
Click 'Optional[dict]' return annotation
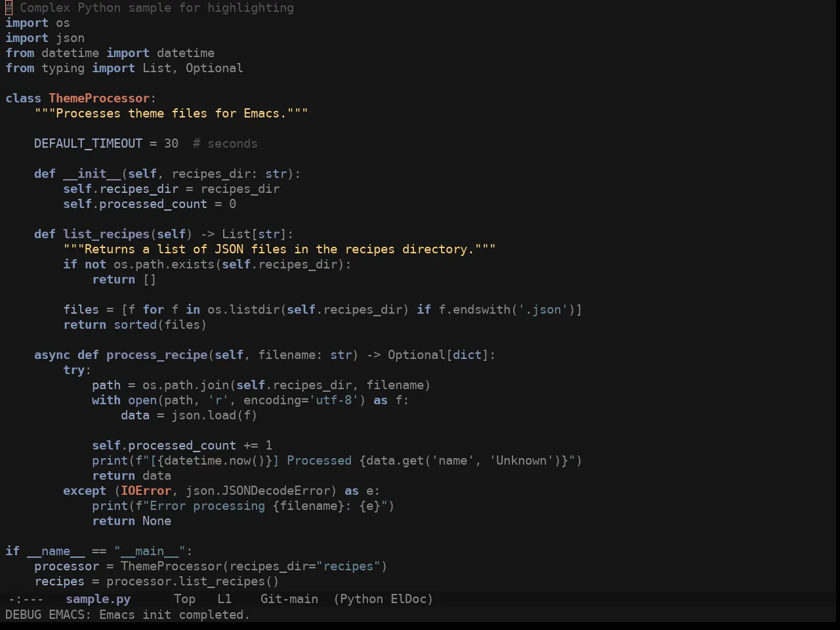point(438,355)
